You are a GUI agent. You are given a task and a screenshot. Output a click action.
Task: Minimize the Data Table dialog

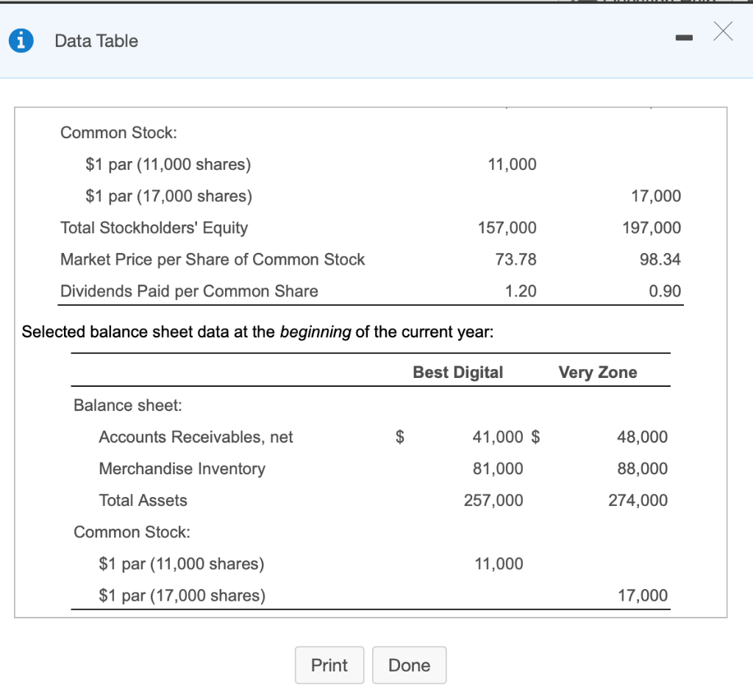[684, 37]
